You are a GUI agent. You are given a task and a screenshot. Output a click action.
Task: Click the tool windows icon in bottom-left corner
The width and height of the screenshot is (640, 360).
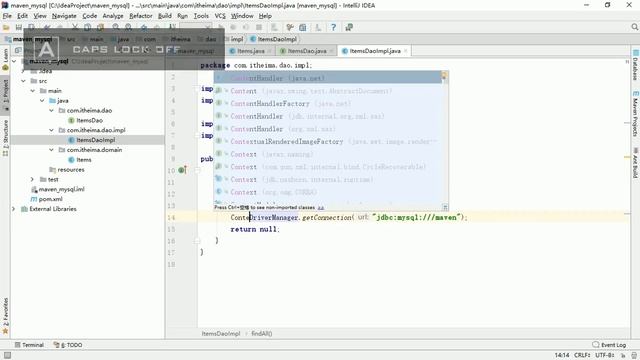[7, 356]
